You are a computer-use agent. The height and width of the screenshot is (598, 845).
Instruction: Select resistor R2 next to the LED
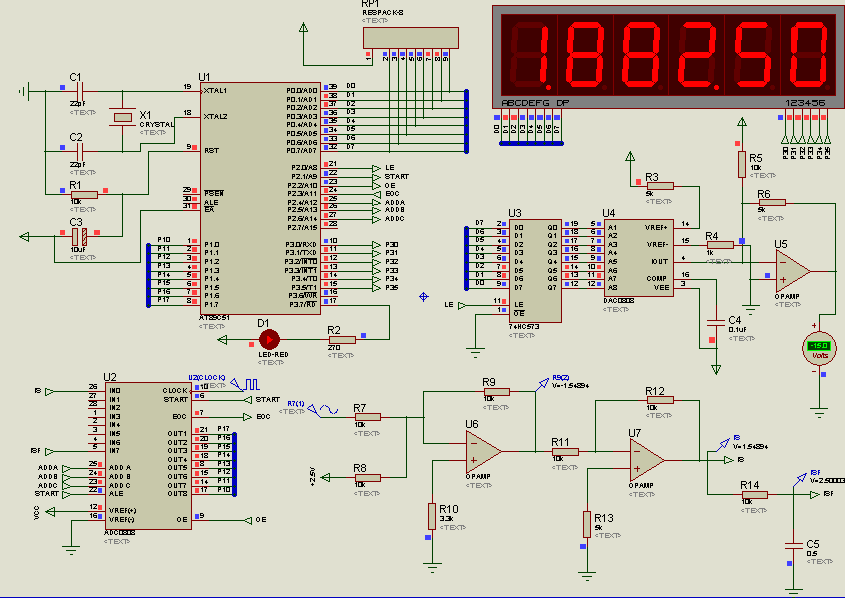(342, 340)
